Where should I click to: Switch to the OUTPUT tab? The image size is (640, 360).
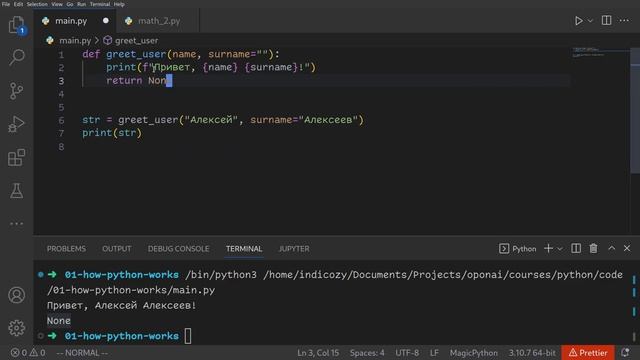(117, 249)
